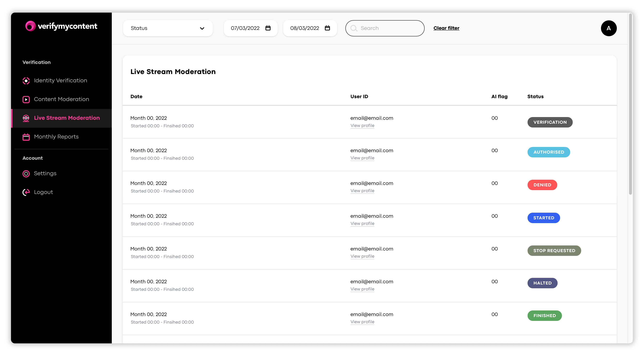Screen dimensions: 644x356
Task: Click the Live Stream Moderation webcam icon
Action: (26, 118)
